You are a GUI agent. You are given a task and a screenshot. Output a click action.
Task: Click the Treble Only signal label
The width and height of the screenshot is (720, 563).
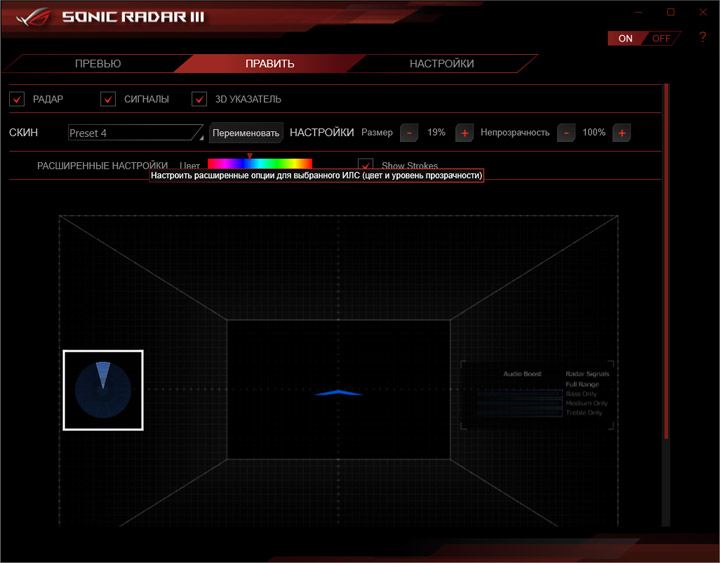click(584, 413)
